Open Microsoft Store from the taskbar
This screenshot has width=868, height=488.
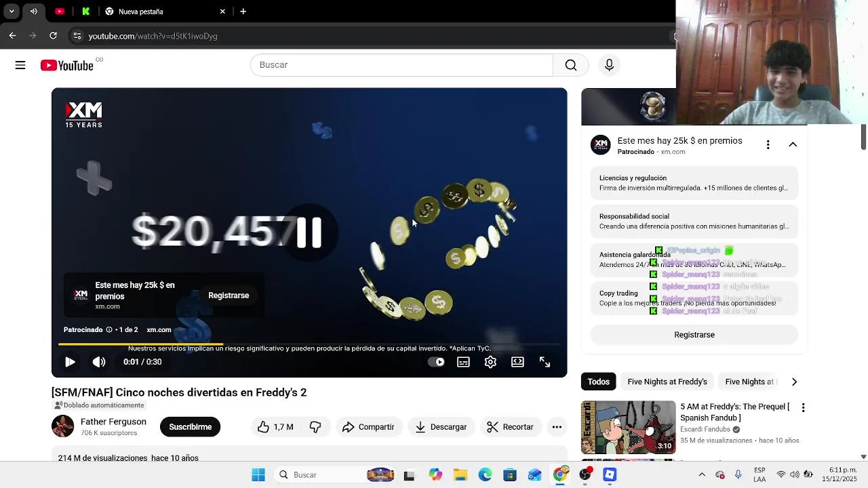[x=510, y=475]
